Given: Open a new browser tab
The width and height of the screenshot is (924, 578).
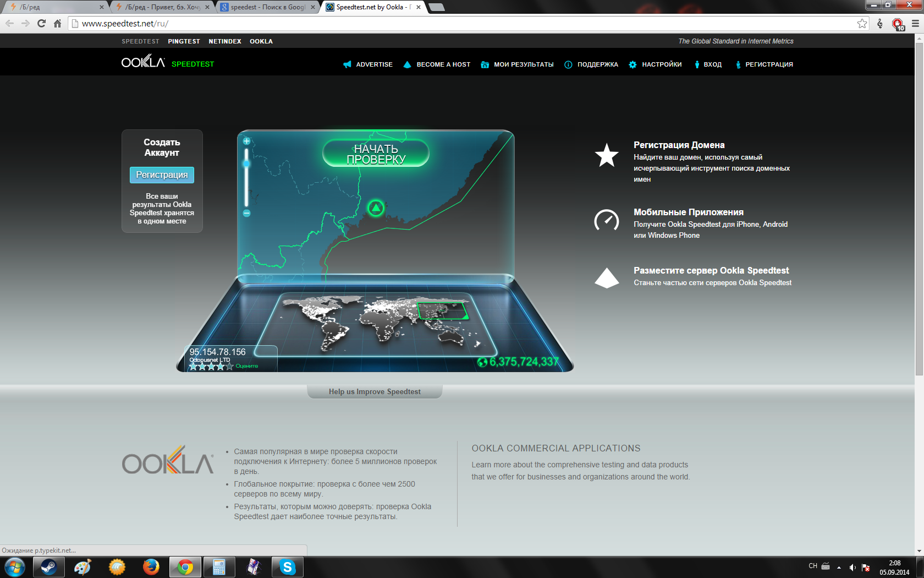Looking at the screenshot, I should (x=436, y=7).
